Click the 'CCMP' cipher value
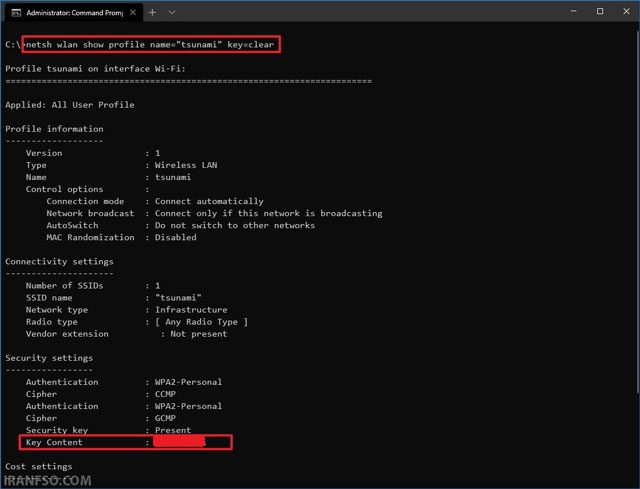Image resolution: width=640 pixels, height=489 pixels. pyautogui.click(x=165, y=394)
